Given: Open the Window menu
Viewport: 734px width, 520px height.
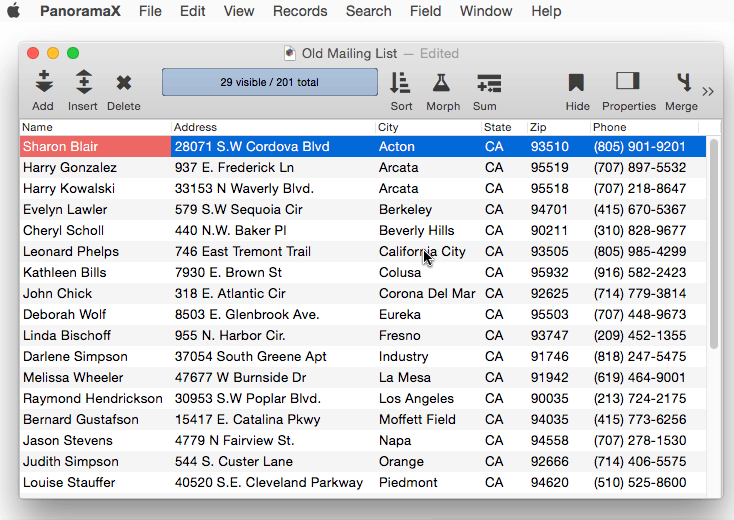Looking at the screenshot, I should (486, 11).
